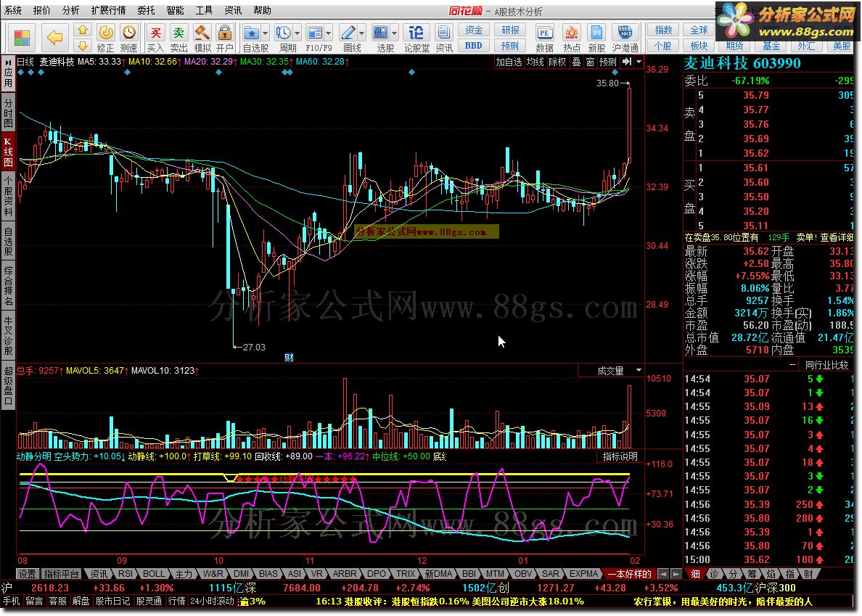
Task: Select the 画线 pencil drawing tool
Action: point(348,33)
